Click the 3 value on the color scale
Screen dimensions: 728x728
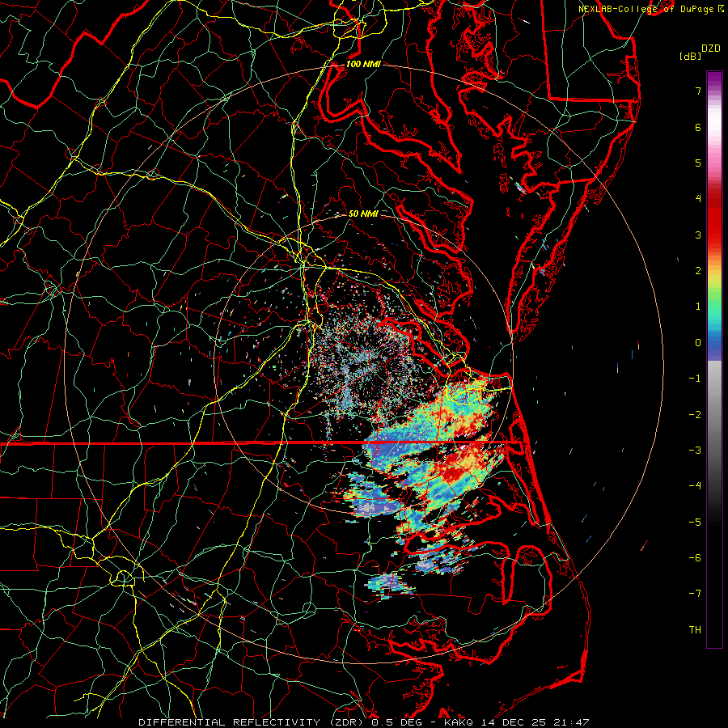pyautogui.click(x=698, y=235)
